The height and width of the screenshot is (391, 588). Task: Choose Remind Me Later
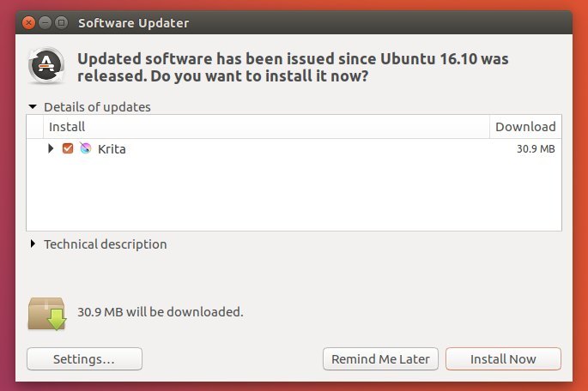380,358
